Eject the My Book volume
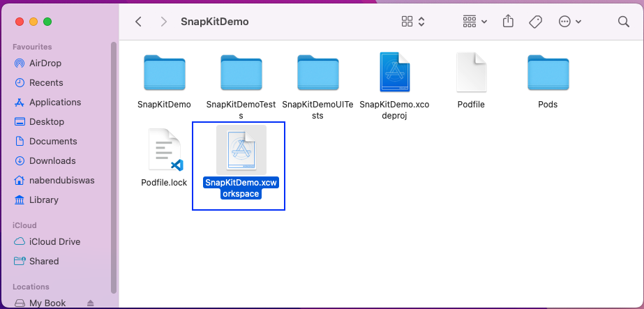This screenshot has height=309, width=644. click(x=91, y=303)
